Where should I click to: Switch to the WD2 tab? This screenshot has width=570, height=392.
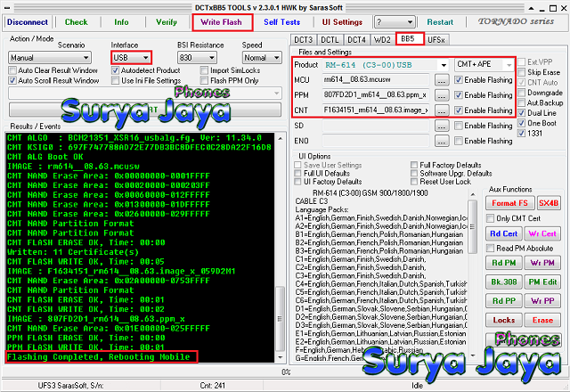point(382,39)
